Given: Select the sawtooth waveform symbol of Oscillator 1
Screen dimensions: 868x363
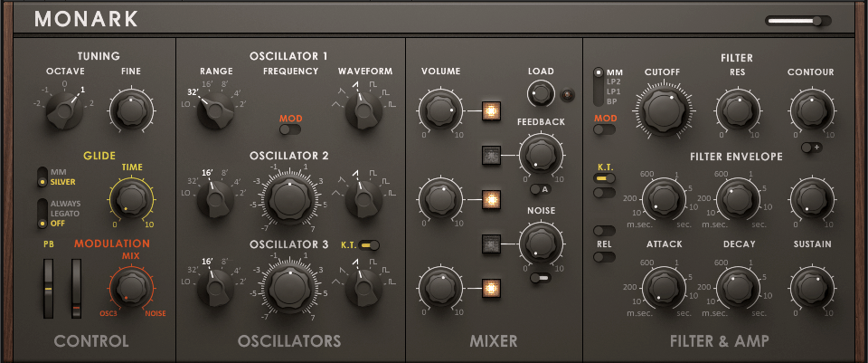Looking at the screenshot, I should click(356, 83).
